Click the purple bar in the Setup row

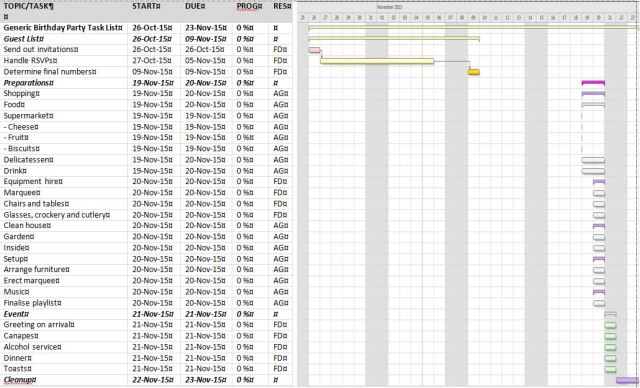pyautogui.click(x=599, y=259)
